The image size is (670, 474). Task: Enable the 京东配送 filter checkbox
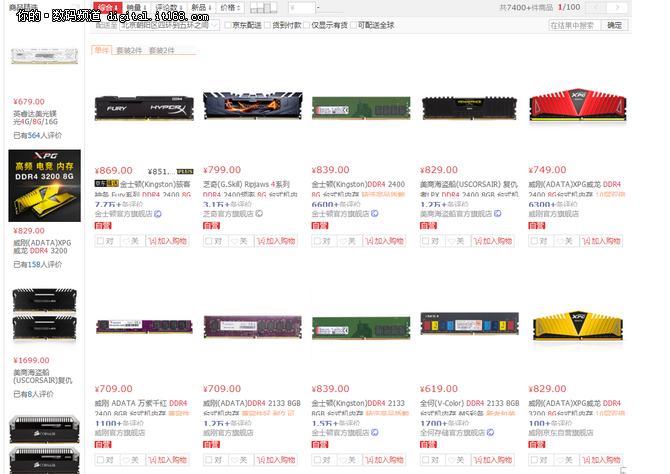tap(228, 25)
